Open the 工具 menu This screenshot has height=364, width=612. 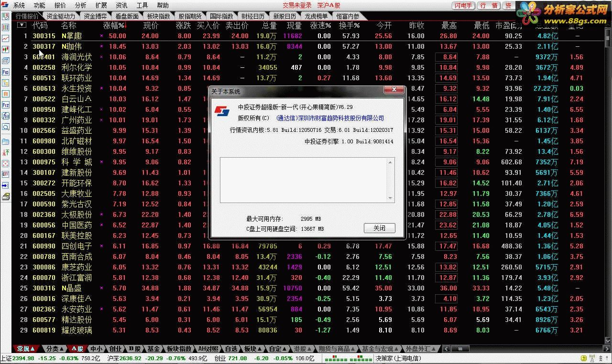point(142,5)
